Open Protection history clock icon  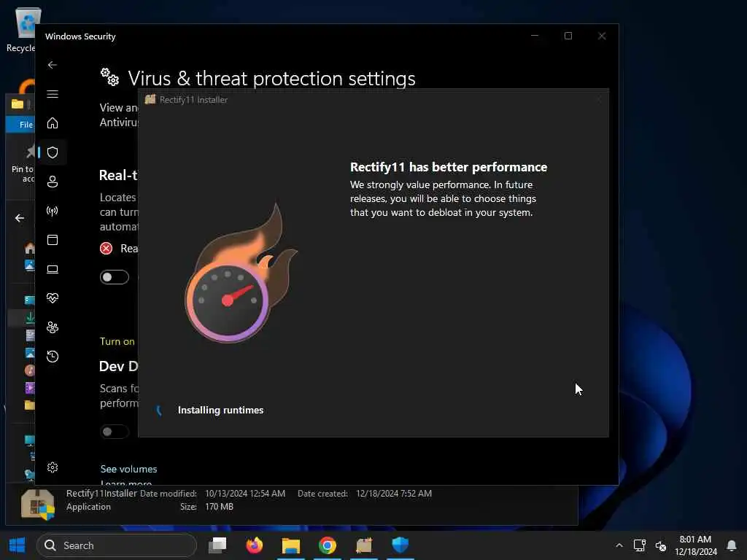[x=53, y=356]
